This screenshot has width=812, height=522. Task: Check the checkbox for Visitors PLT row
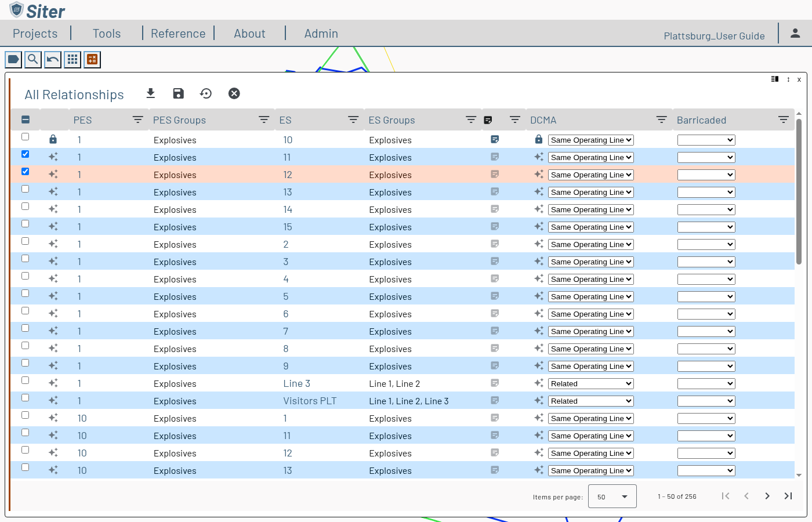pyautogui.click(x=25, y=398)
